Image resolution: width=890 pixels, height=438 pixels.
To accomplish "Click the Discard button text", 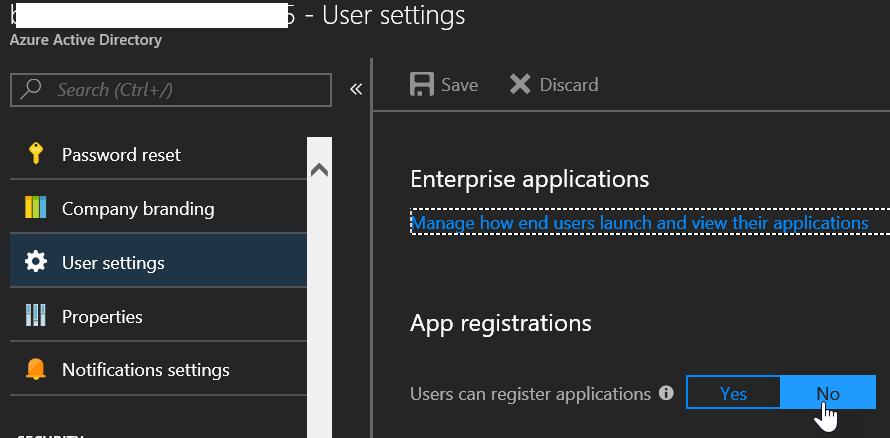I will [x=569, y=85].
